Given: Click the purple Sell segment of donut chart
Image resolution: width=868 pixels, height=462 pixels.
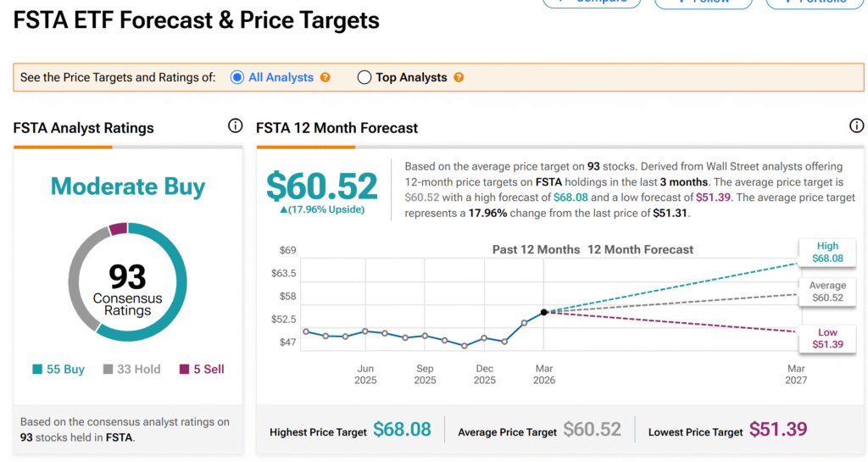Looking at the screenshot, I should pos(118,229).
